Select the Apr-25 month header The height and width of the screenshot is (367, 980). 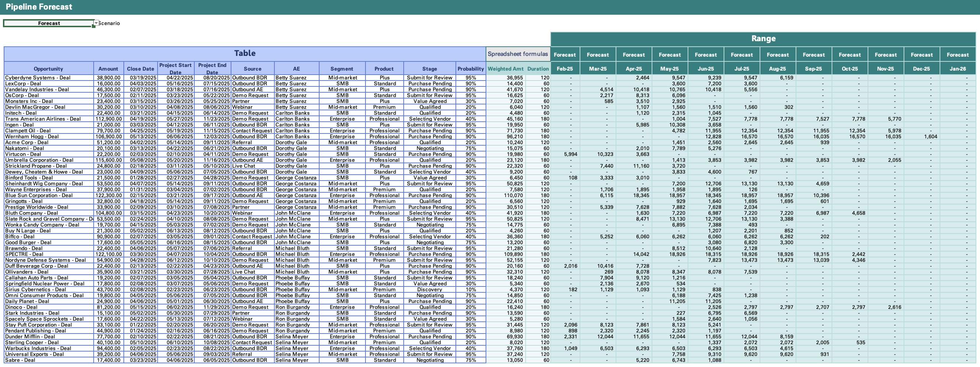click(x=634, y=68)
